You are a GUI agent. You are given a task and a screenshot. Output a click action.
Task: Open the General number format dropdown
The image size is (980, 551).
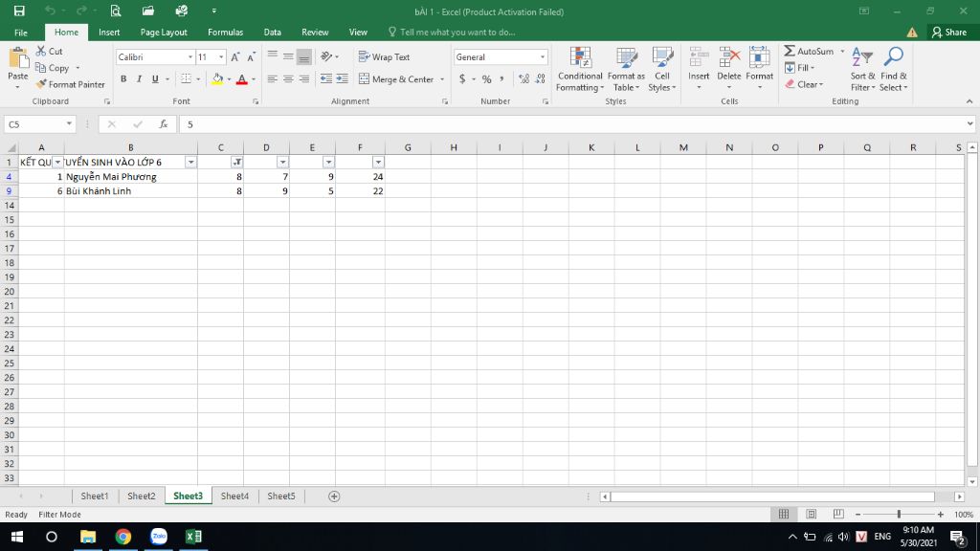(542, 56)
